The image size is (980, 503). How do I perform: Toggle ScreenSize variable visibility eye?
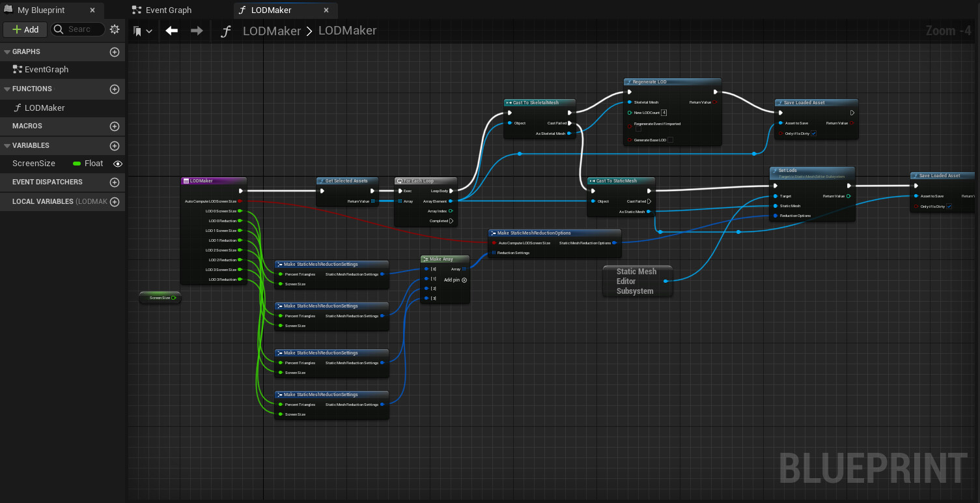[118, 164]
